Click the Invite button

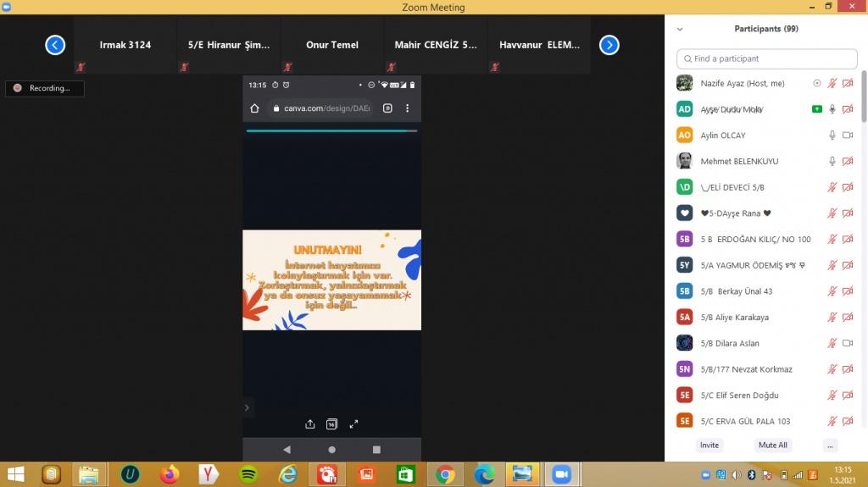pos(709,445)
